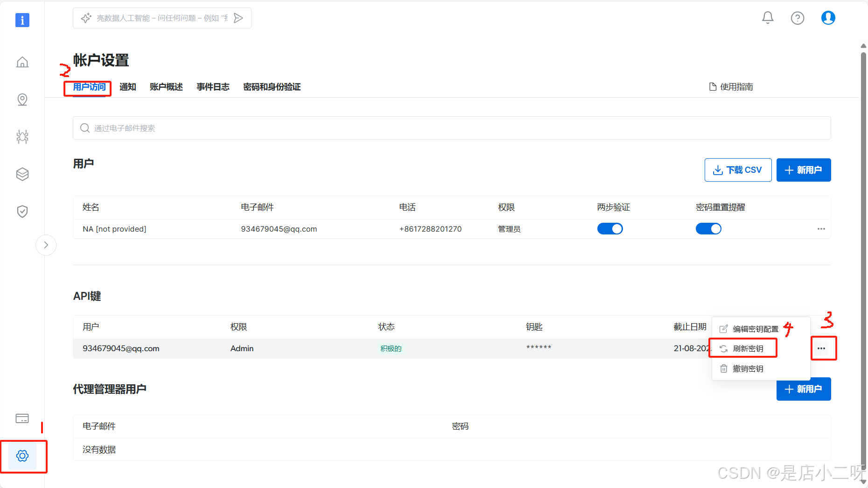
Task: Select the location pin sidebar icon
Action: 22,99
